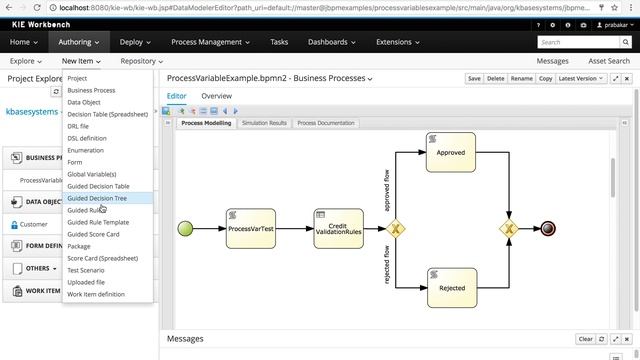This screenshot has width=640, height=360.
Task: Open the Authoring dropdown
Action: coord(79,42)
